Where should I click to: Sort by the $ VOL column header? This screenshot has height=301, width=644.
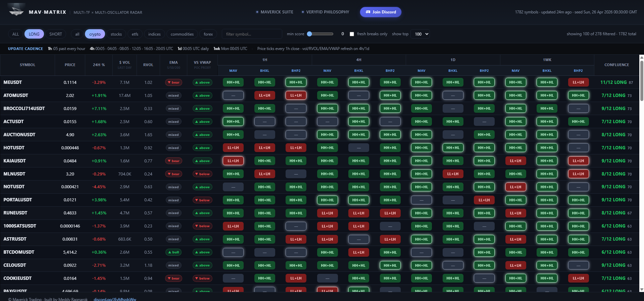[x=125, y=65]
